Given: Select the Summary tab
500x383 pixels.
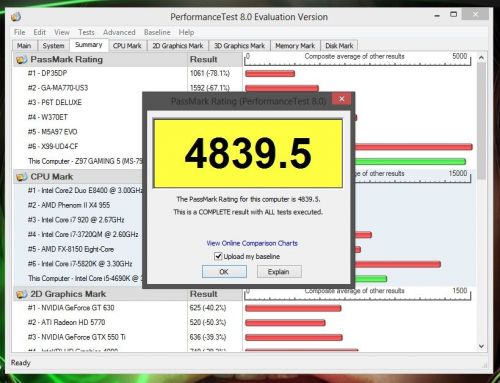Looking at the screenshot, I should point(89,45).
